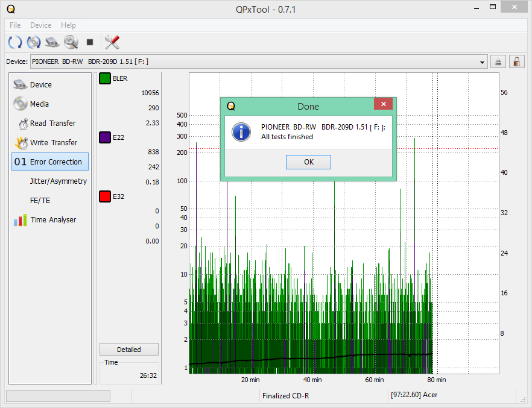Click the Time Analyser bar chart icon
Viewport: 532px width, 408px height.
pyautogui.click(x=20, y=220)
